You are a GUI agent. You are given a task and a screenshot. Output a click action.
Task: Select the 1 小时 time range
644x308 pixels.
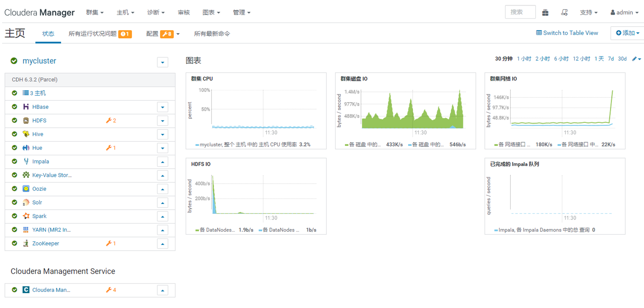pos(524,59)
